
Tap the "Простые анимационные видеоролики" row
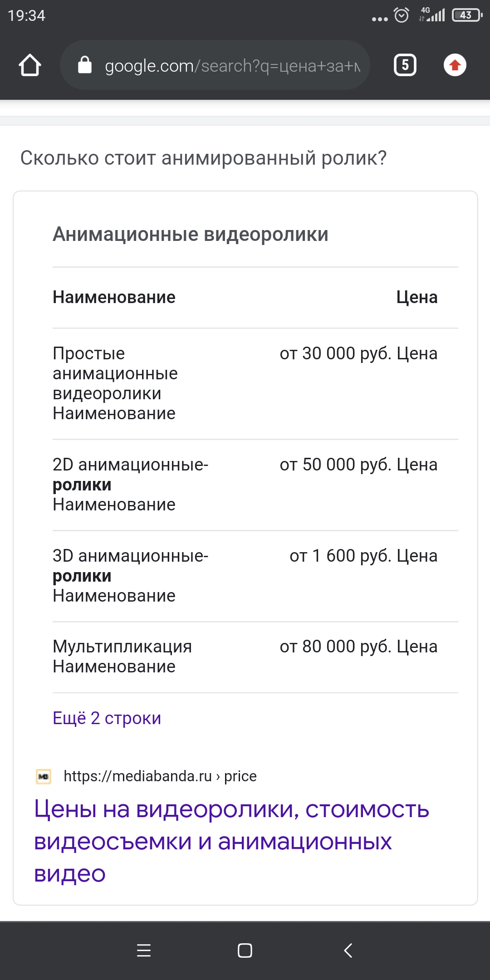click(115, 373)
